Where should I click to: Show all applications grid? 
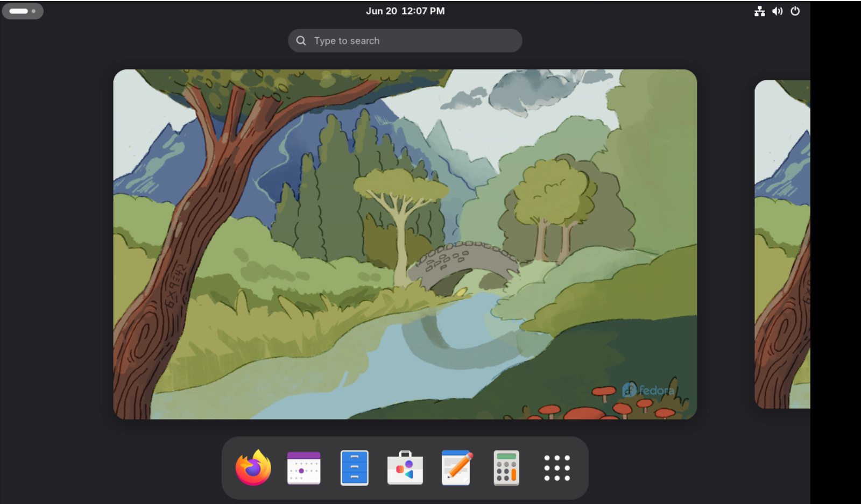557,468
